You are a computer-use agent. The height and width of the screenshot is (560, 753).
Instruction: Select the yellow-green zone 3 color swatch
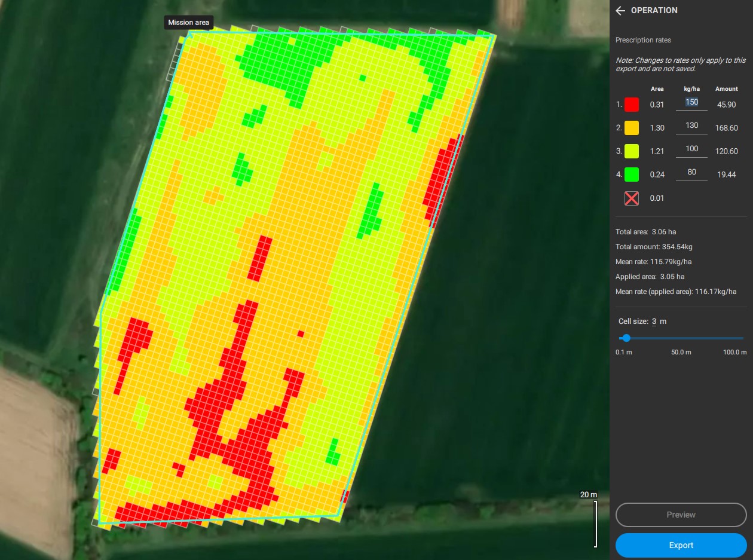coord(632,151)
